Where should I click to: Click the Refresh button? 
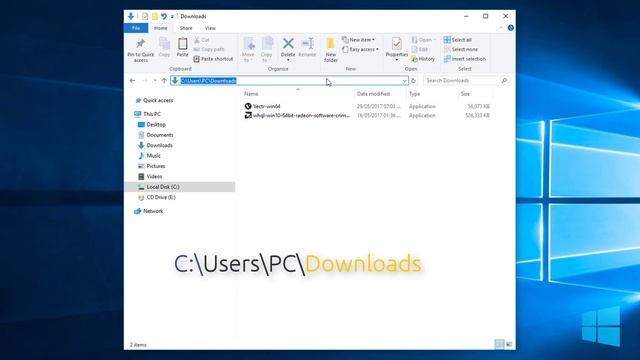[x=413, y=81]
